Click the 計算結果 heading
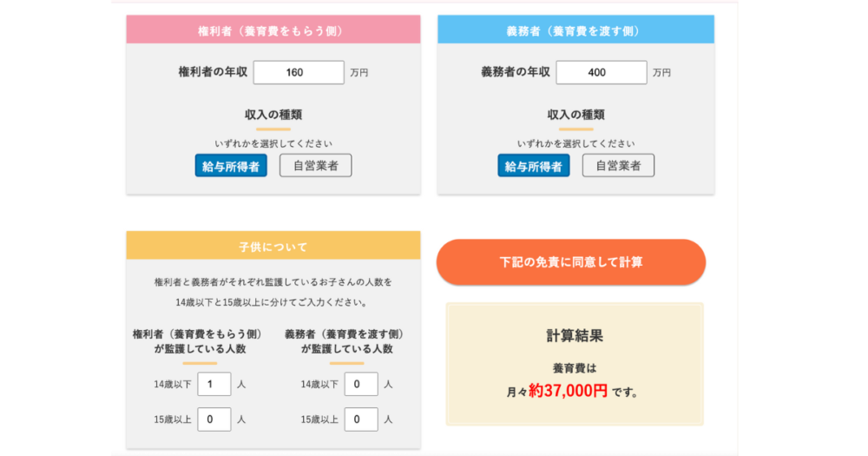Viewport: 868px width, 456px height. pyautogui.click(x=575, y=335)
